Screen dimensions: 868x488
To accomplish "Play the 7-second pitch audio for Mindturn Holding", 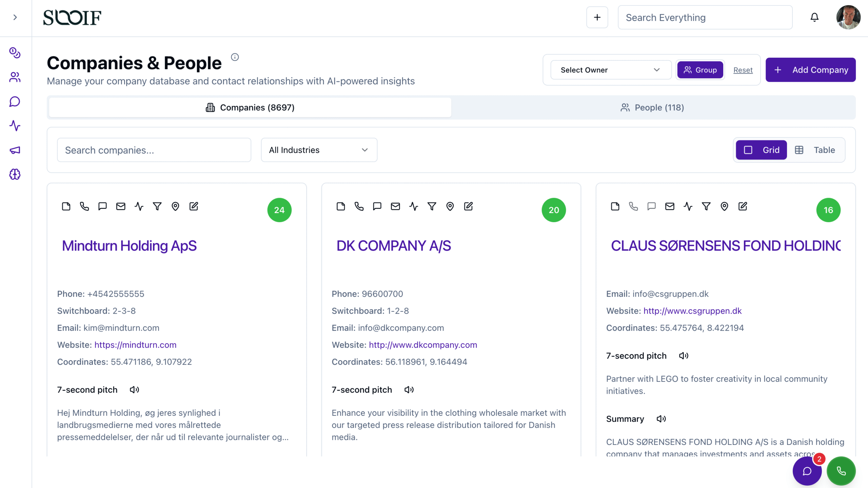I will (x=134, y=390).
